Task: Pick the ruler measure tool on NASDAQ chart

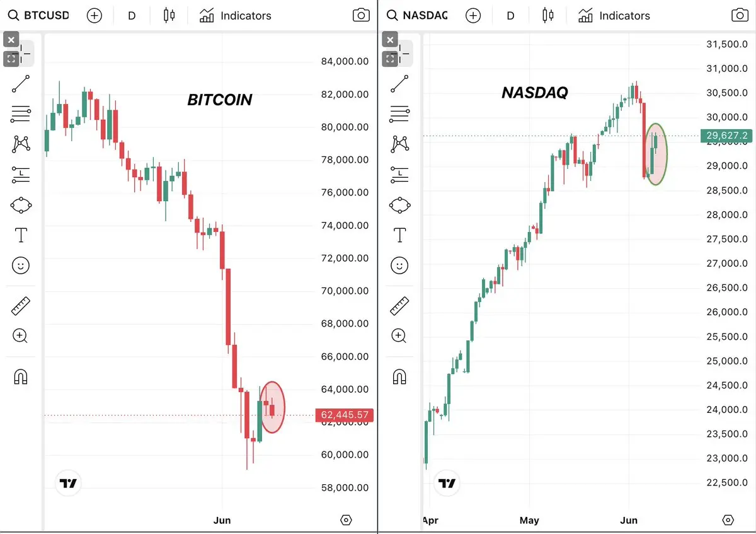Action: [x=399, y=306]
